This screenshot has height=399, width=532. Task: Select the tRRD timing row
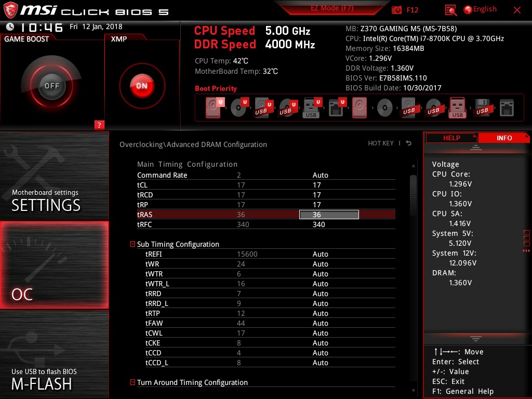pos(270,294)
